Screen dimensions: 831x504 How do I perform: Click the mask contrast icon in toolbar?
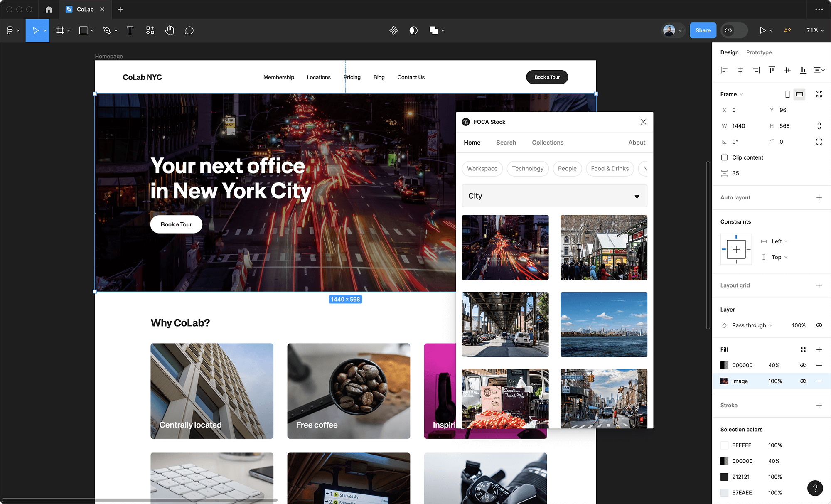(413, 30)
